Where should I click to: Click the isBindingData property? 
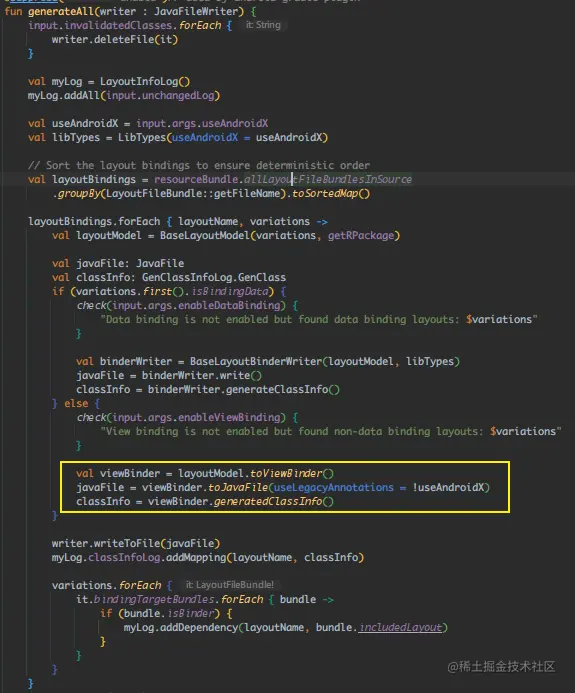230,292
